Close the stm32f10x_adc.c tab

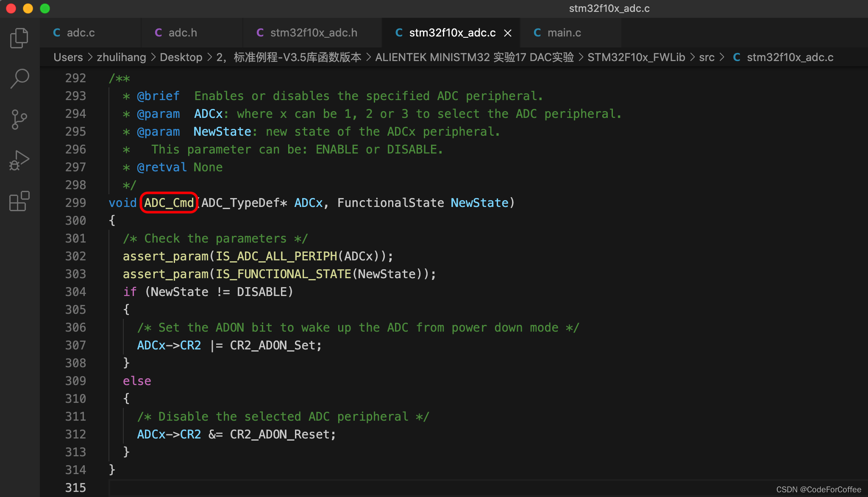click(507, 33)
